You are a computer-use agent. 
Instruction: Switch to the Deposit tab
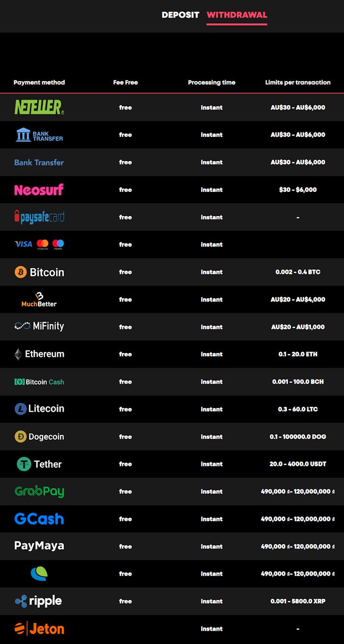tap(180, 15)
